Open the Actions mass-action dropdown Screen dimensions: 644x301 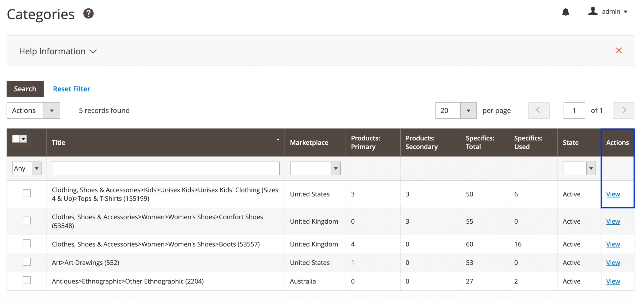tap(33, 111)
